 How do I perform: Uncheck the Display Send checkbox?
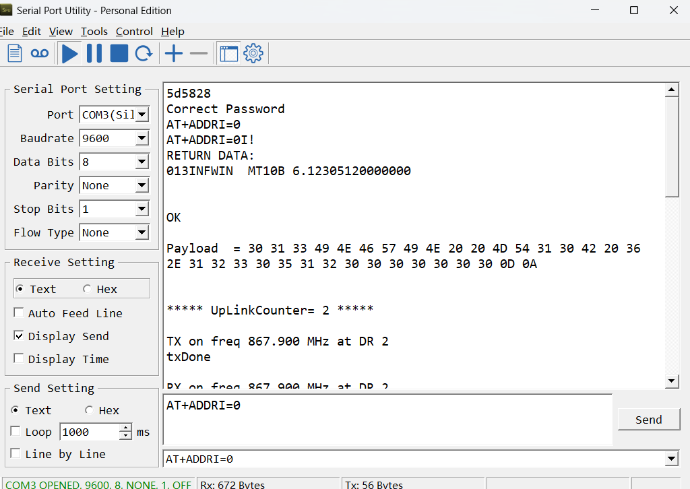coord(18,336)
